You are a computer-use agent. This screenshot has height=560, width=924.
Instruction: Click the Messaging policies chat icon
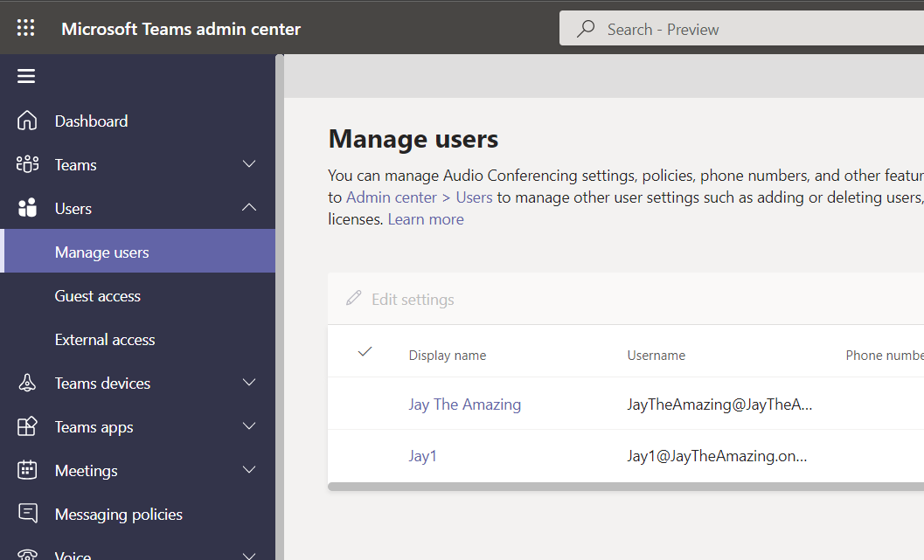click(x=28, y=514)
